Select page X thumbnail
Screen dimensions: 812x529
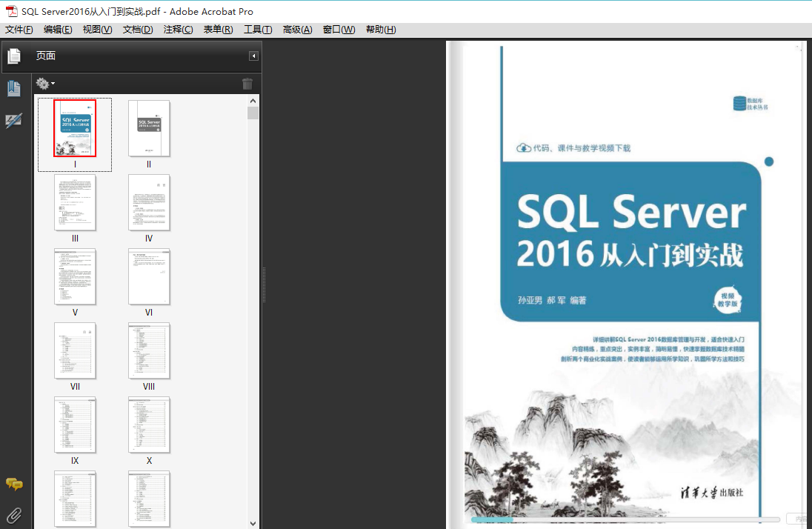tap(149, 425)
